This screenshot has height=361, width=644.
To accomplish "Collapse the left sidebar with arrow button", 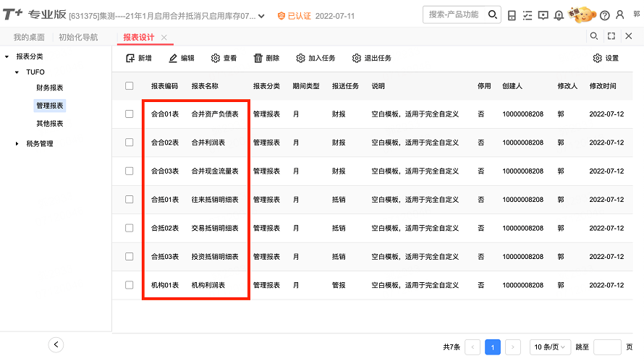I will (56, 344).
